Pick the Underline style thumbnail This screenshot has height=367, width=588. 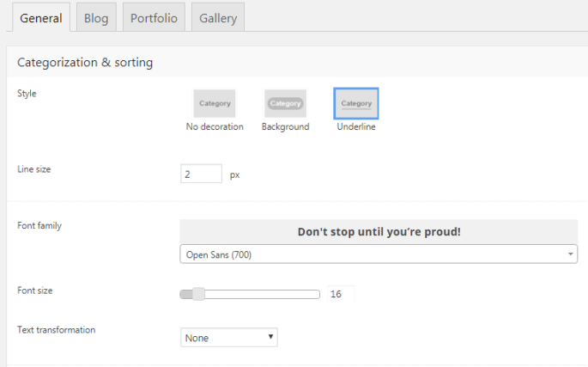click(356, 103)
